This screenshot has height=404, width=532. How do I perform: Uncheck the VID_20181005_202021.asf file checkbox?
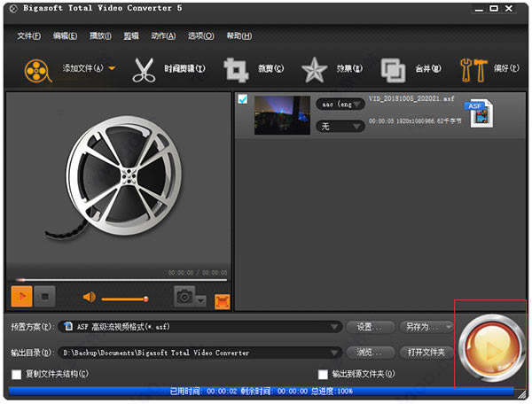click(x=243, y=99)
